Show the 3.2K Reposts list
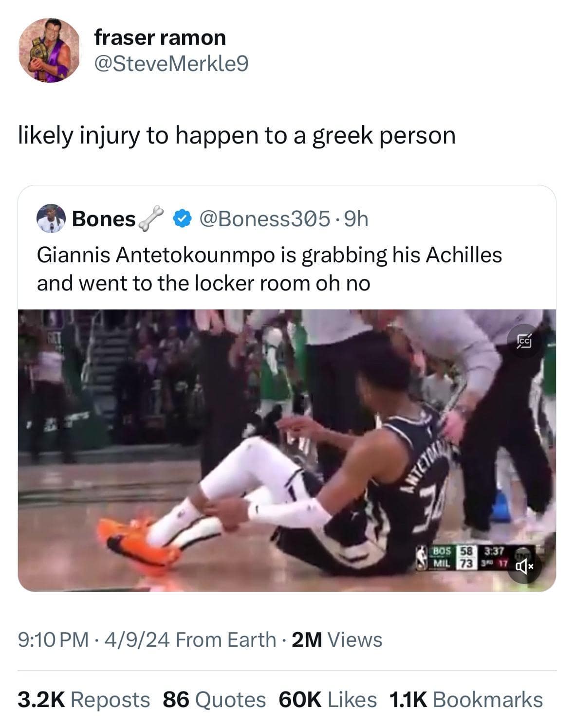Viewport: 574px width, 728px height. tap(84, 700)
